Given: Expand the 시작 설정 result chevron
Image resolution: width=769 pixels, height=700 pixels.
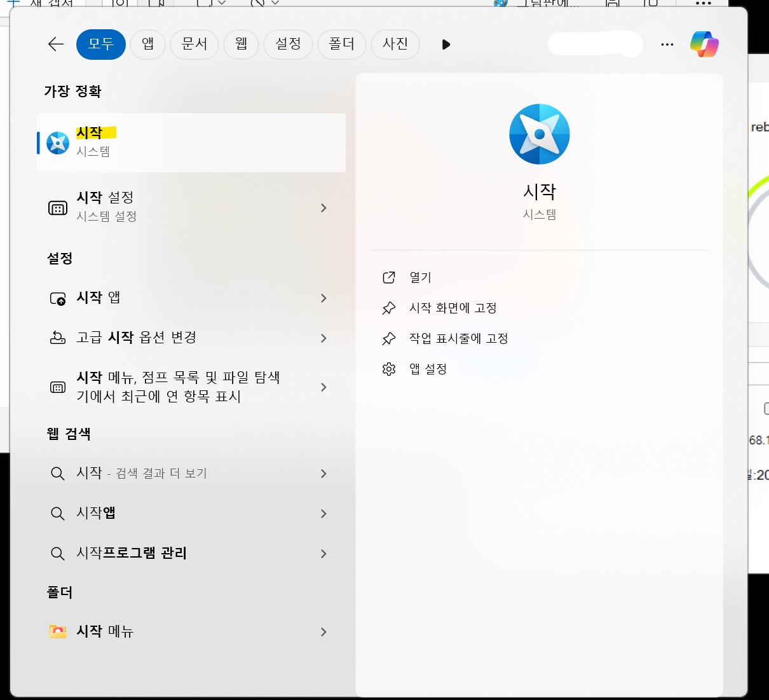Looking at the screenshot, I should [323, 208].
